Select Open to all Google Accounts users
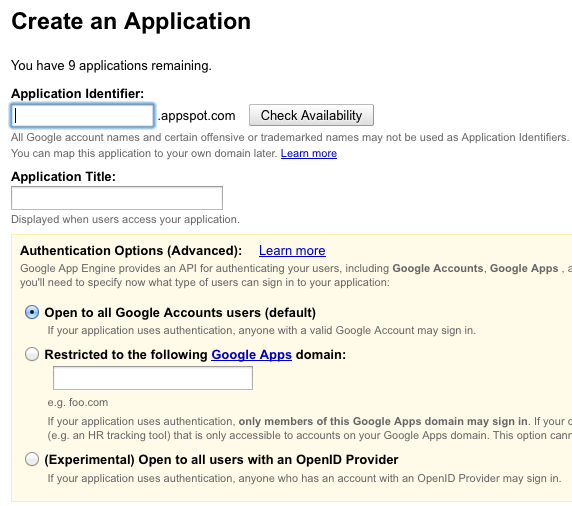Screen dimensions: 572x506 (x=32, y=312)
